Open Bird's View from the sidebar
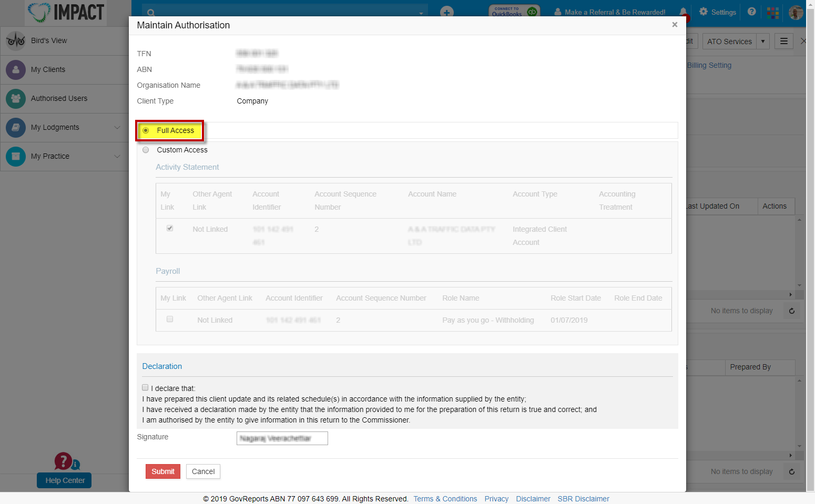 [49, 40]
